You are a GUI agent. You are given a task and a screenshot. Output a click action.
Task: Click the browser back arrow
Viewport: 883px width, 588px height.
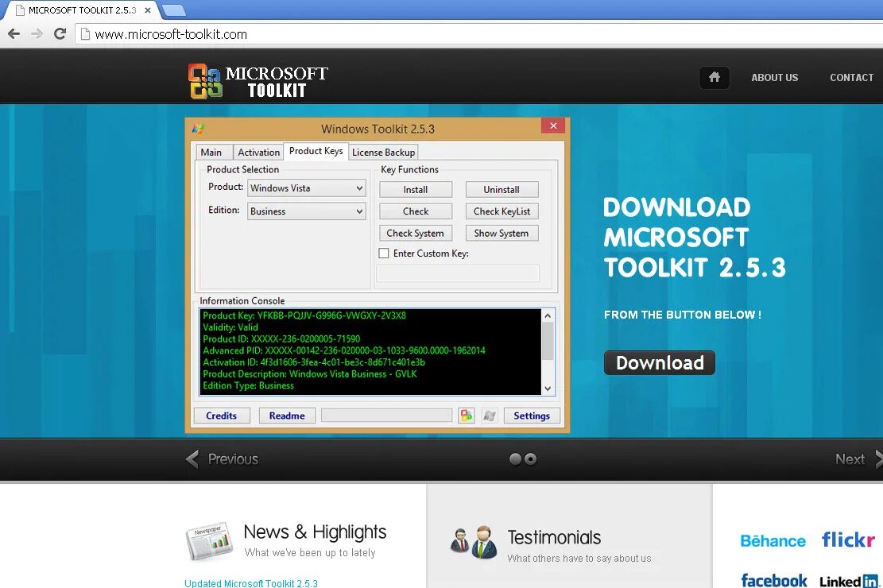pyautogui.click(x=14, y=34)
